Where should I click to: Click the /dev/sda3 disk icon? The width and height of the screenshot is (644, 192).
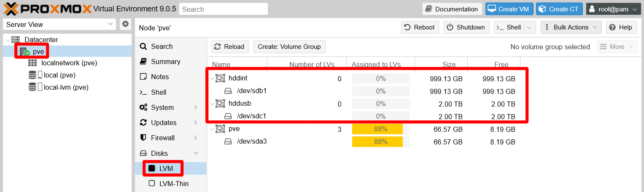click(228, 141)
